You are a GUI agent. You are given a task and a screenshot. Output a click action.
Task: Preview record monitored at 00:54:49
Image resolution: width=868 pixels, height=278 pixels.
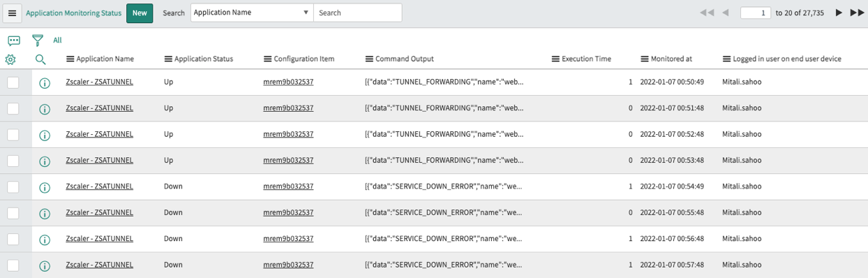(x=45, y=187)
